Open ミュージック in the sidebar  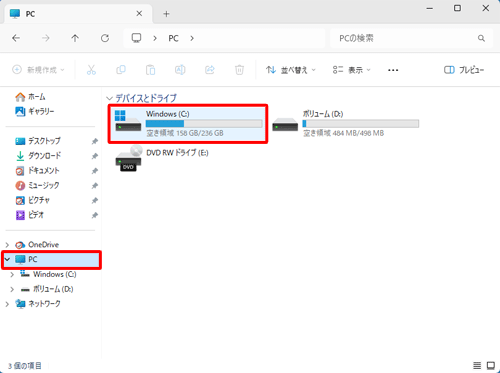point(37,185)
